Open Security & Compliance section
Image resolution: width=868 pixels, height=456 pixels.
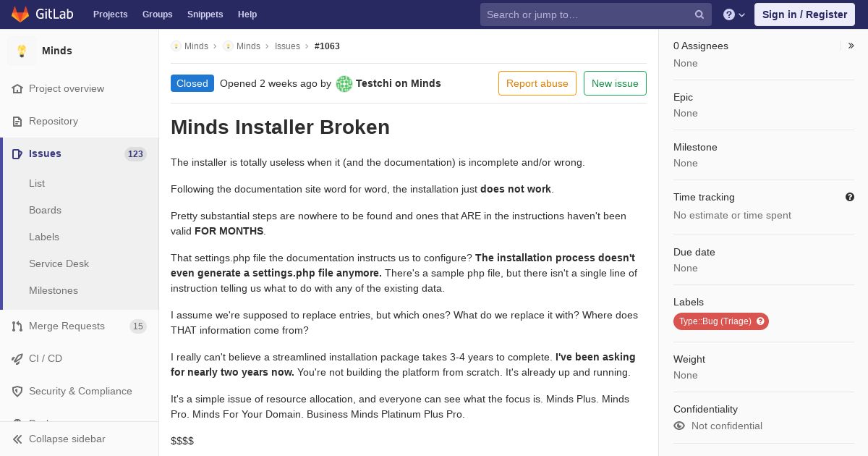coord(80,391)
